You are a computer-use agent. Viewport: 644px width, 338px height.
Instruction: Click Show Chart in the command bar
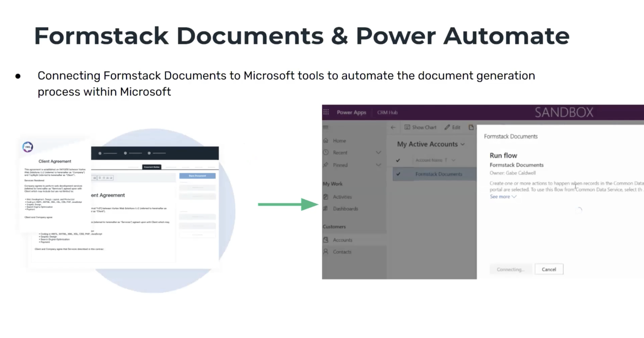tap(420, 127)
